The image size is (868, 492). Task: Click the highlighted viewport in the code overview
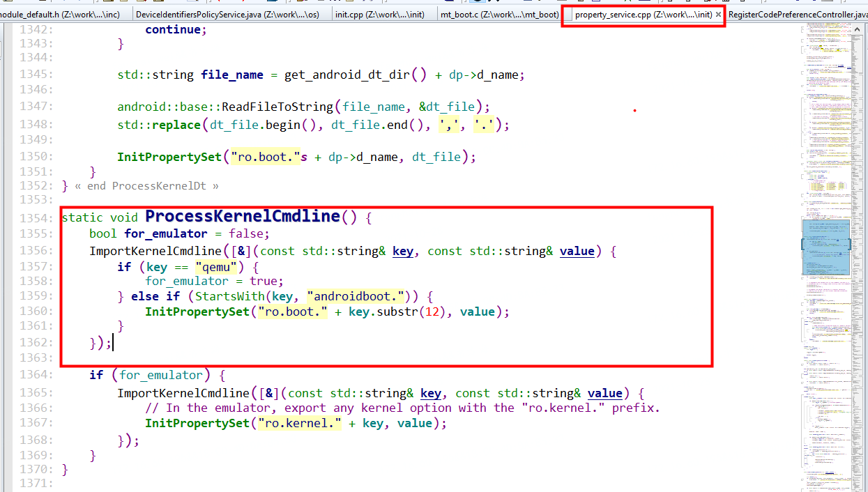tap(826, 247)
